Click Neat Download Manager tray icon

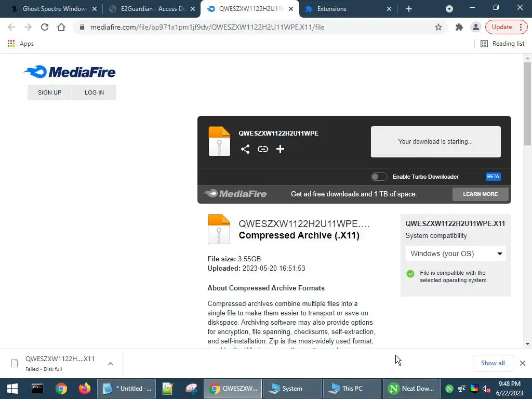tap(449, 389)
